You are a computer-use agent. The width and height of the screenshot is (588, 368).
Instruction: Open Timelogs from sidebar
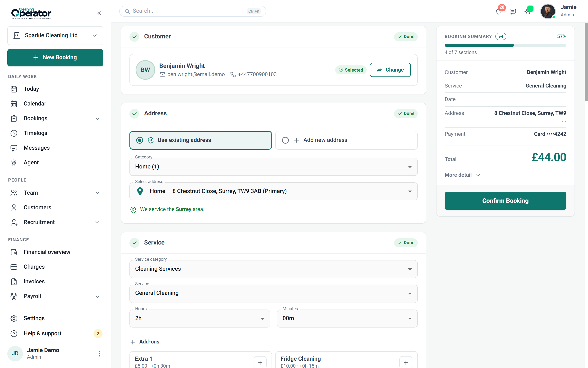pyautogui.click(x=55, y=133)
